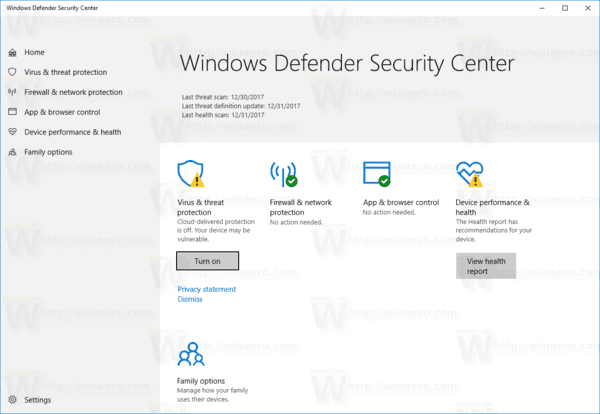Open the large browser window icon tile
This screenshot has height=414, width=600.
coord(377,174)
